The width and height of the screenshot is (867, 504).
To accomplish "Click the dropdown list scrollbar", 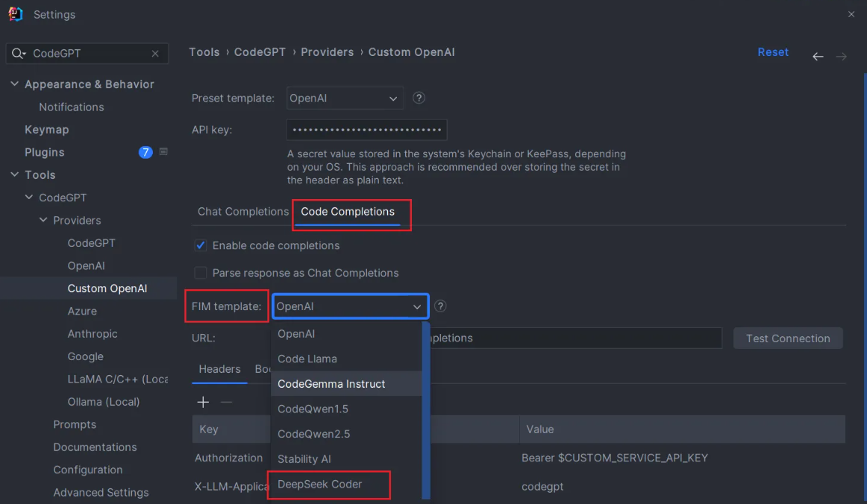I will 426,410.
